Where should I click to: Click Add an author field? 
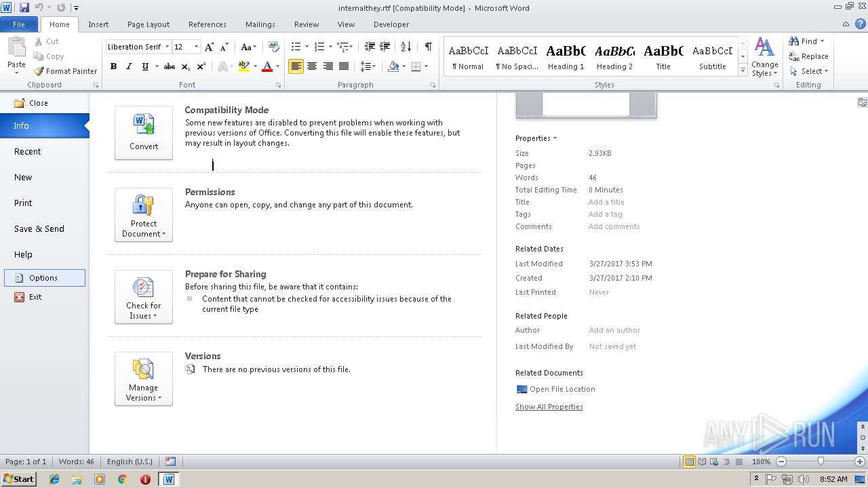point(614,330)
